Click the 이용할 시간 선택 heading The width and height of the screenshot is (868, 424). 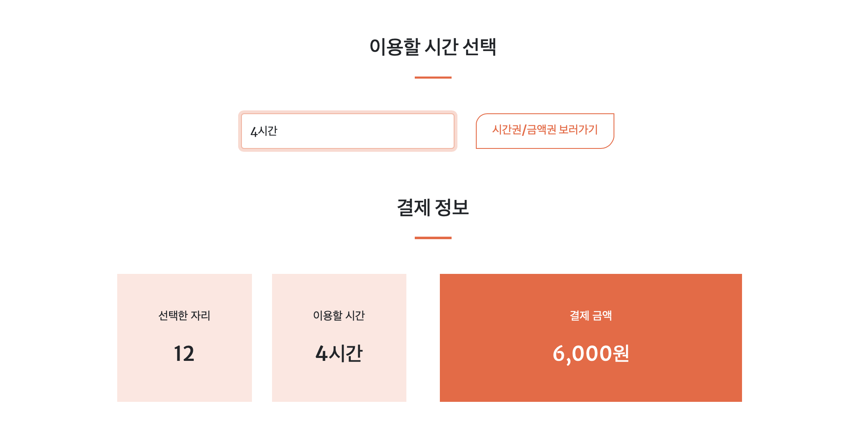(434, 47)
